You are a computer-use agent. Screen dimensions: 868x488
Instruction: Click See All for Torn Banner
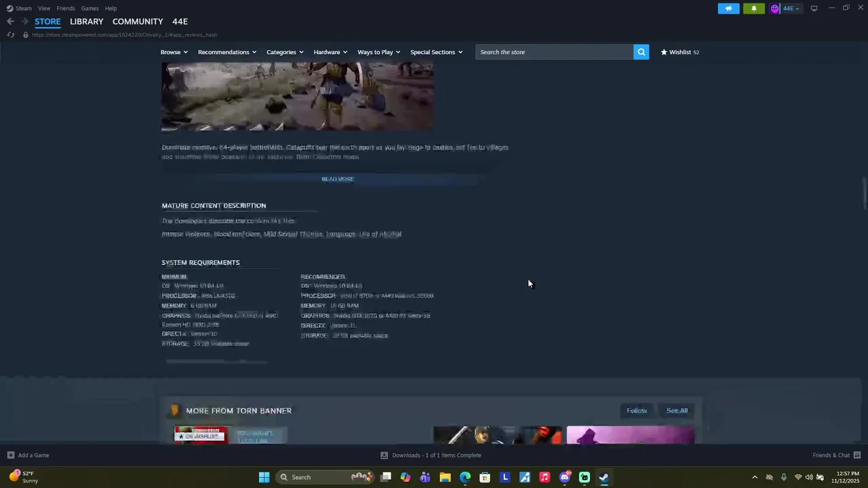pyautogui.click(x=677, y=411)
